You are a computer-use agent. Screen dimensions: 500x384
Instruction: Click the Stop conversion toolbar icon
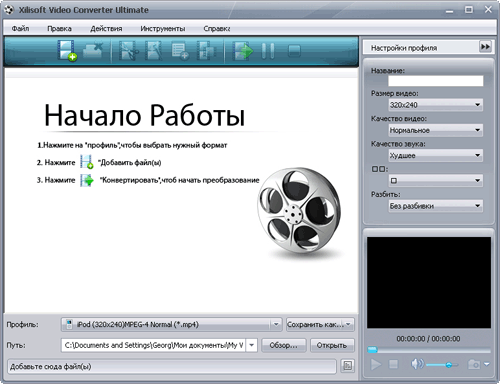[294, 51]
